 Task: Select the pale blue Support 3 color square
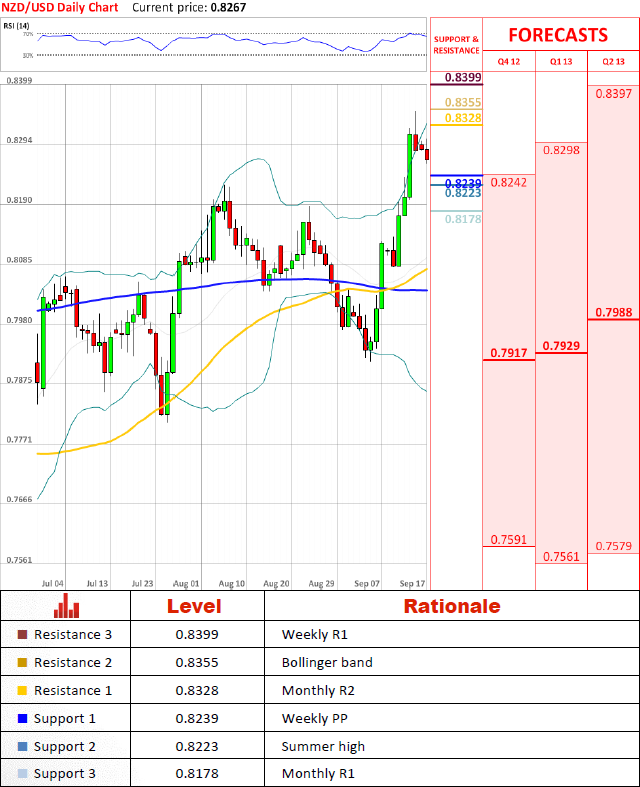click(23, 775)
